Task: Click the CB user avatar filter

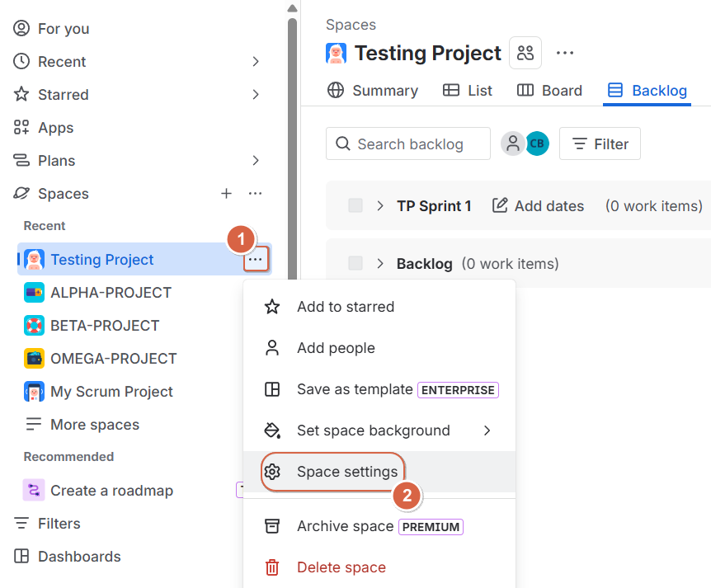Action: [537, 143]
